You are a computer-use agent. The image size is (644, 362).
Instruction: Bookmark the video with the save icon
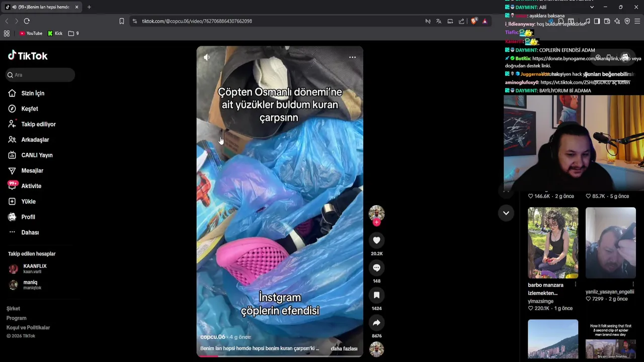coord(376,295)
